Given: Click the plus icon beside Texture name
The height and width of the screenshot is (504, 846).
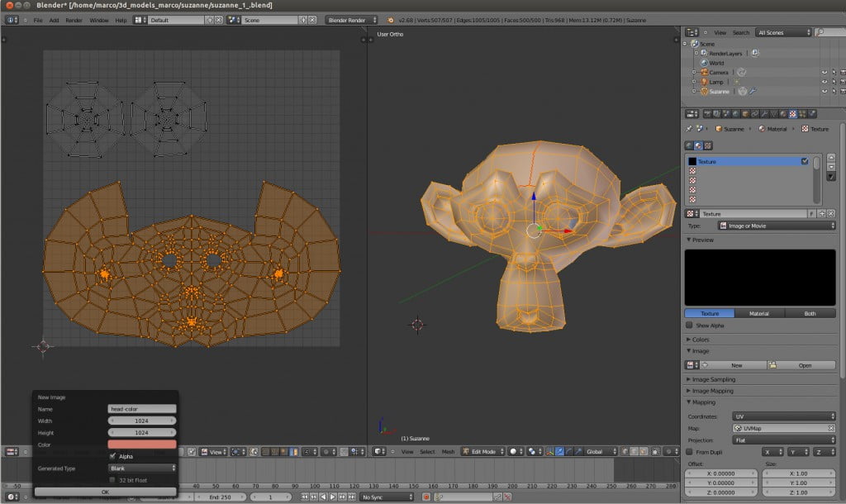Looking at the screenshot, I should 822,214.
